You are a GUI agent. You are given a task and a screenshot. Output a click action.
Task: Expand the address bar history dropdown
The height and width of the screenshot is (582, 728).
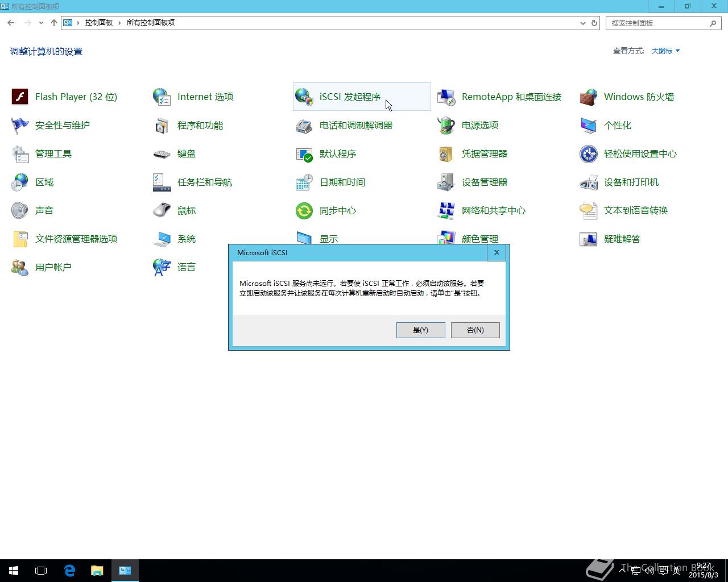tap(582, 23)
